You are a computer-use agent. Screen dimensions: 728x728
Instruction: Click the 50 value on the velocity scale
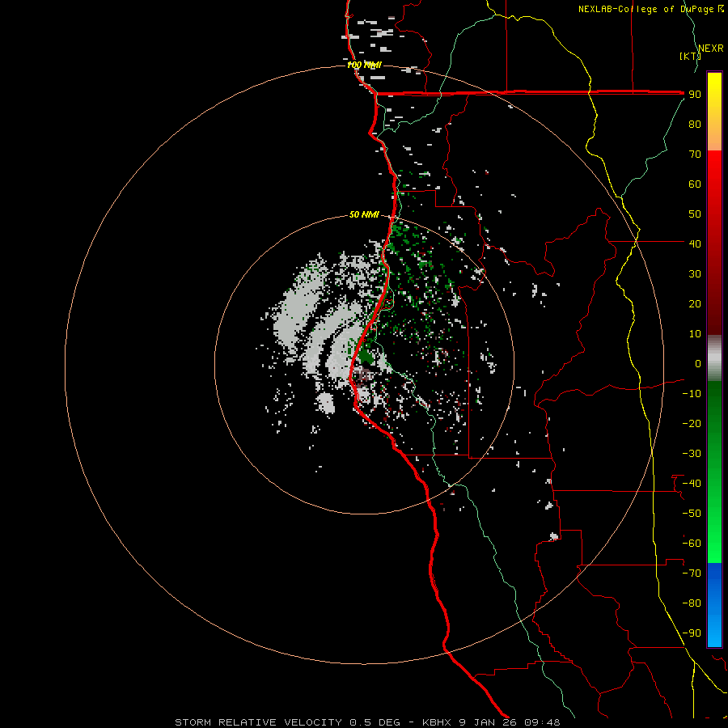695,214
